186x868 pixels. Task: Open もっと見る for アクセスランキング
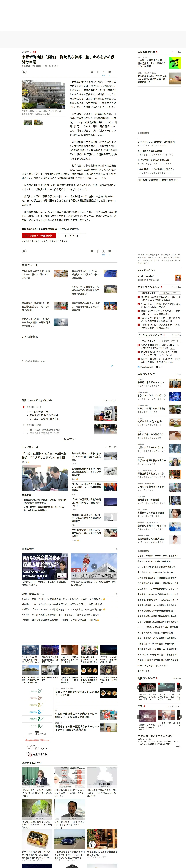[176, 287]
